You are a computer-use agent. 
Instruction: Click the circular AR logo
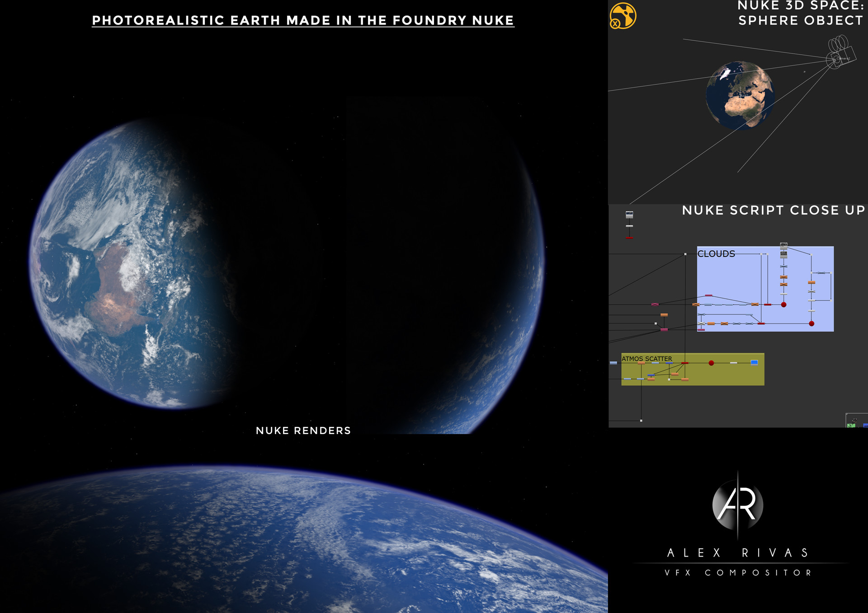(x=738, y=505)
